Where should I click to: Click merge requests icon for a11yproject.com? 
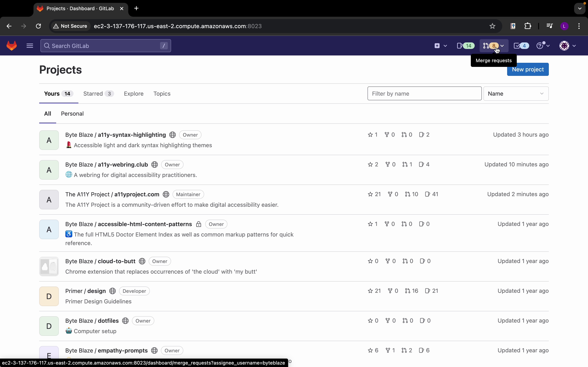point(412,194)
